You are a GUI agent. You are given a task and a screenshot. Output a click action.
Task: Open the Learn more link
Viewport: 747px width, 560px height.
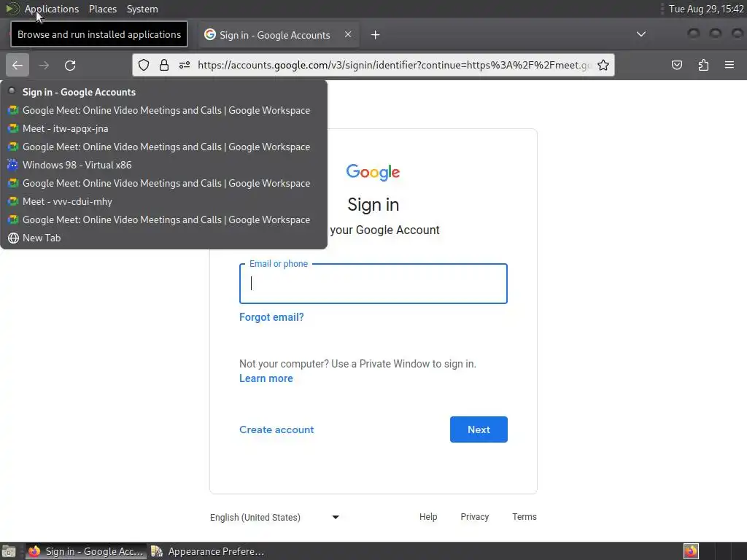click(266, 378)
